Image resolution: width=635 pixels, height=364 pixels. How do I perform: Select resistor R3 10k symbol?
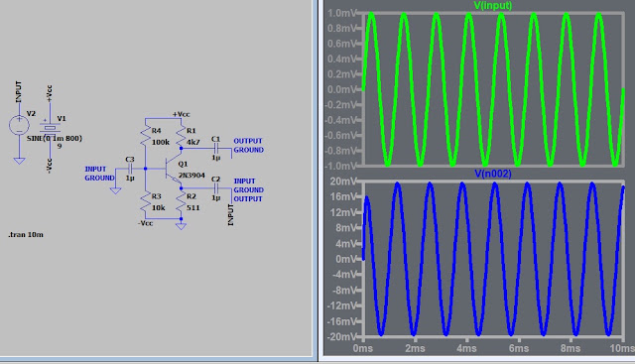click(146, 201)
